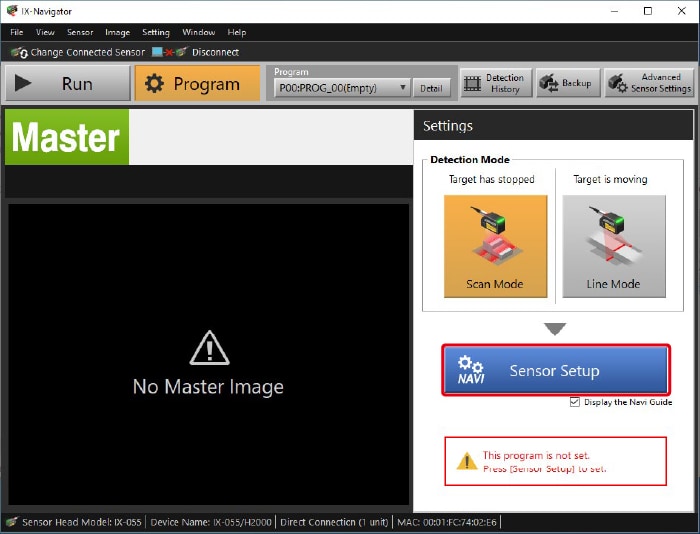The height and width of the screenshot is (534, 700).
Task: Switch to Run mode
Action: click(x=67, y=84)
